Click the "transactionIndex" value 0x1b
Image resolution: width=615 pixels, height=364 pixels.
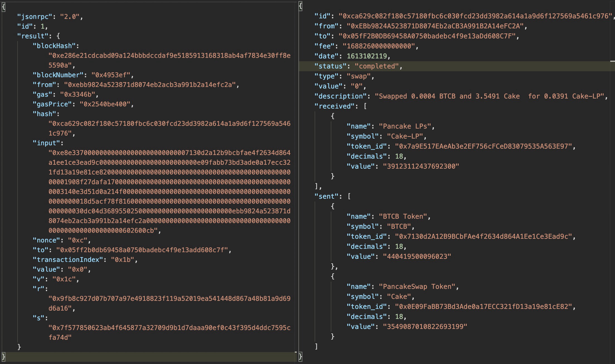(x=123, y=260)
